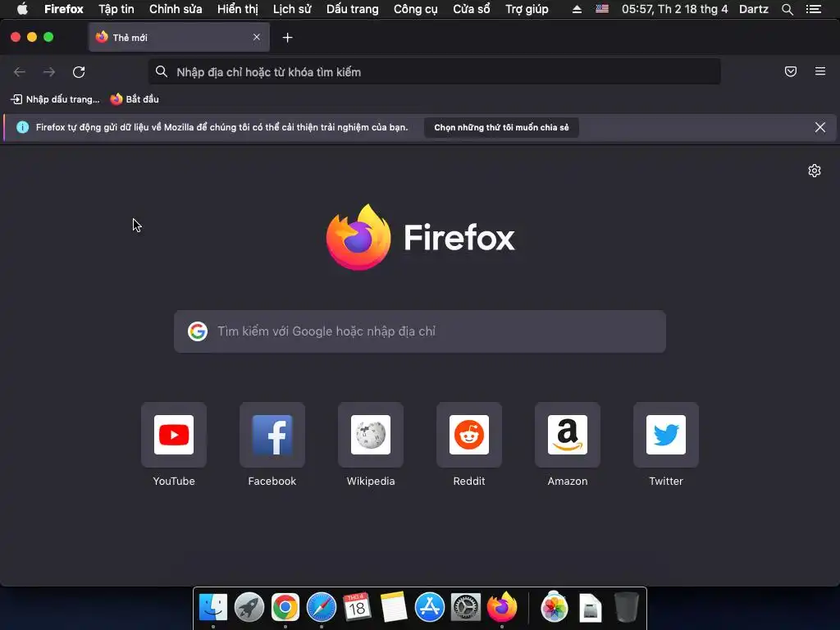Open the Firefox hamburger menu
Screen dimensions: 840x630
point(820,71)
